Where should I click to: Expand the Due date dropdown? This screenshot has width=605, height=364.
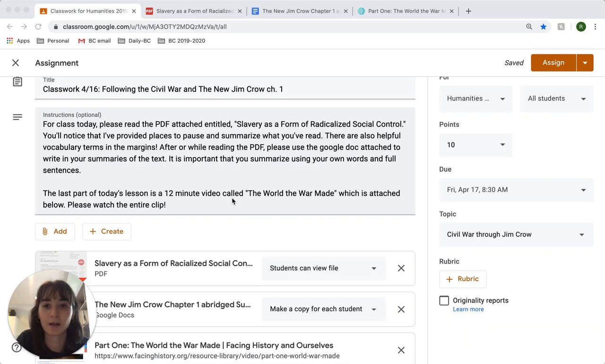click(516, 190)
